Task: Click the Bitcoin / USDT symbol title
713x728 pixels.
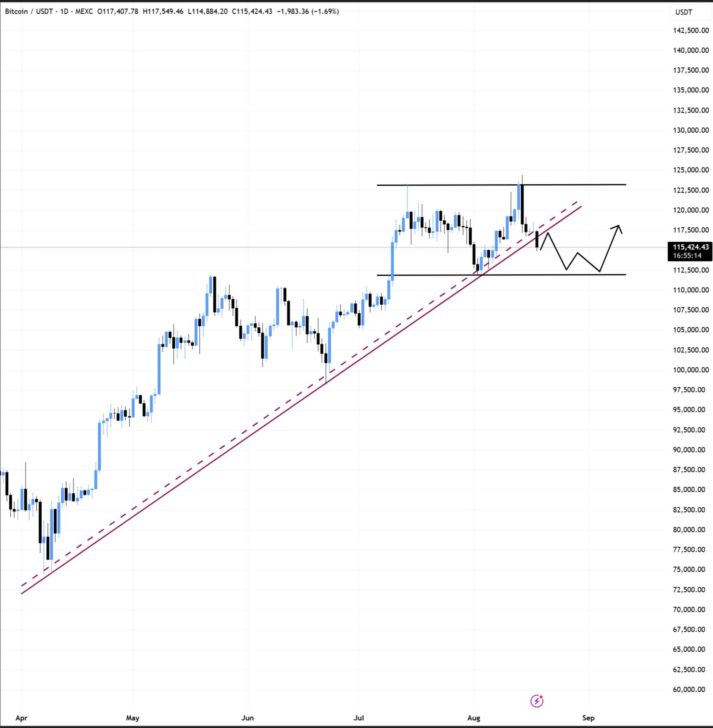Action: 28,11
